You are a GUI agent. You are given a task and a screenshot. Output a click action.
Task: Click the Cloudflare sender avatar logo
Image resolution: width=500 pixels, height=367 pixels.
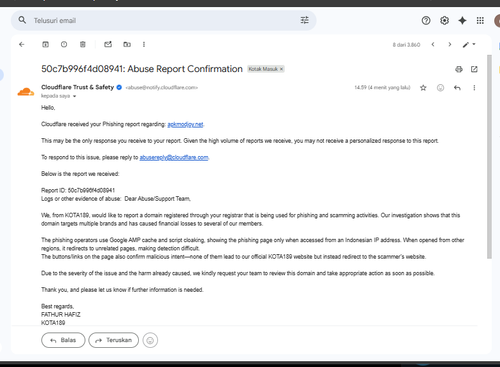26,92
